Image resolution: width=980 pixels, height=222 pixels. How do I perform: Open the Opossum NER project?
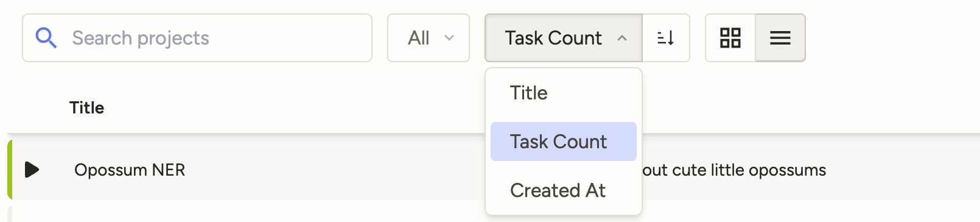130,170
